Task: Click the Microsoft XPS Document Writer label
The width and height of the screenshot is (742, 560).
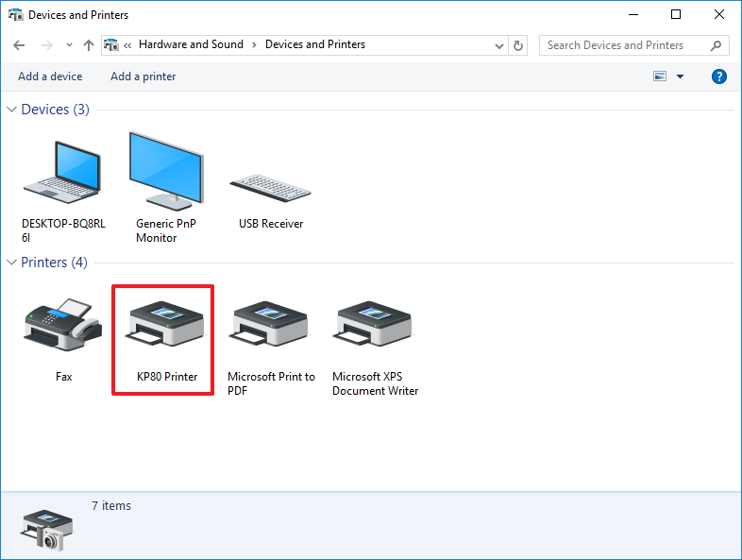Action: click(376, 383)
